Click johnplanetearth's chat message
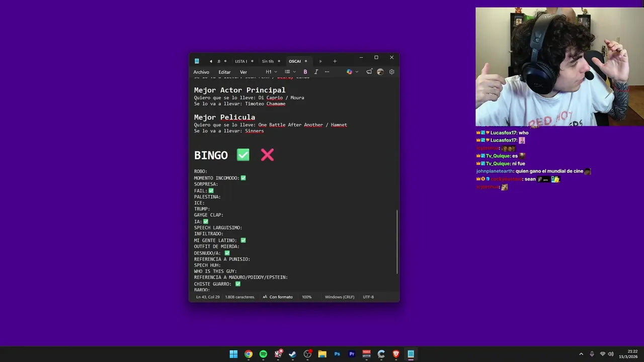Image resolution: width=644 pixels, height=362 pixels. (x=533, y=171)
